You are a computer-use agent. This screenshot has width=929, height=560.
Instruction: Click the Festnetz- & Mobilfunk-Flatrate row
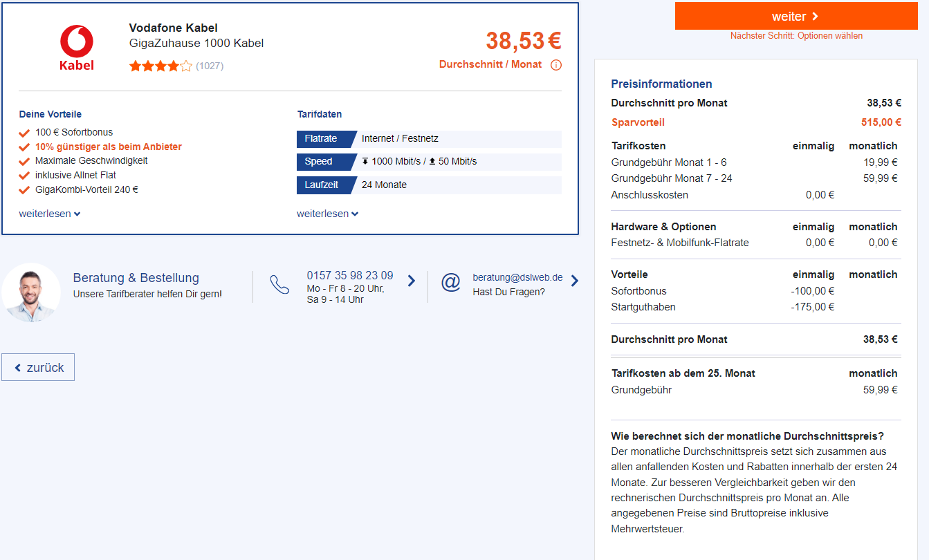[755, 243]
